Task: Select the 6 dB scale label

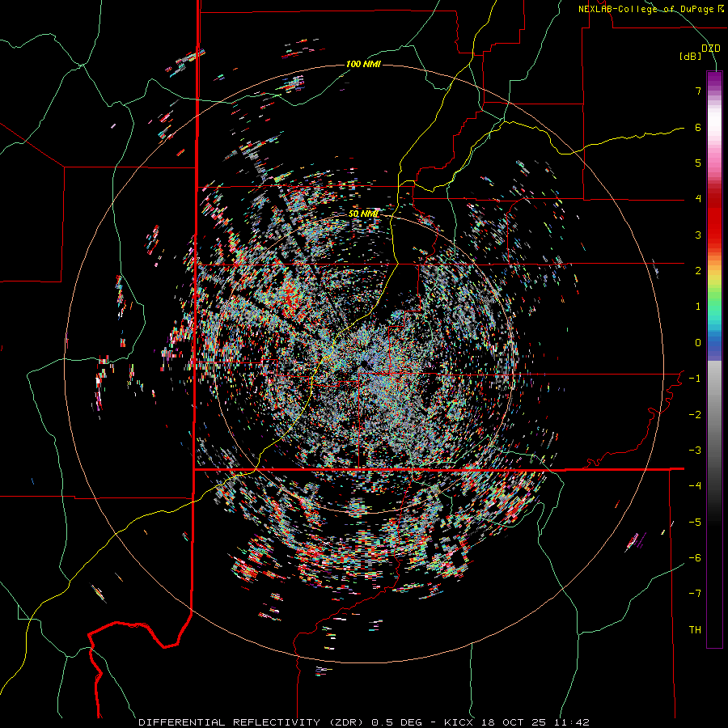Action: coord(698,127)
